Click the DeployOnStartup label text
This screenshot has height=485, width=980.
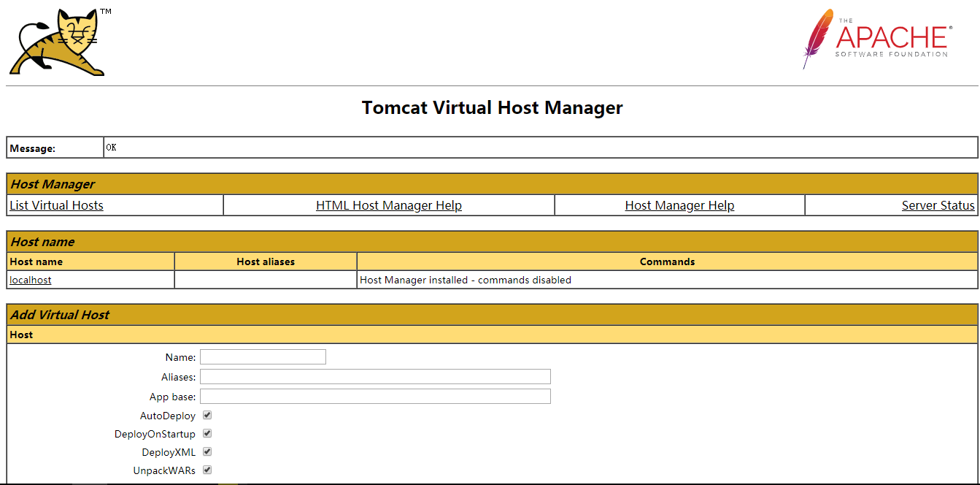(155, 434)
